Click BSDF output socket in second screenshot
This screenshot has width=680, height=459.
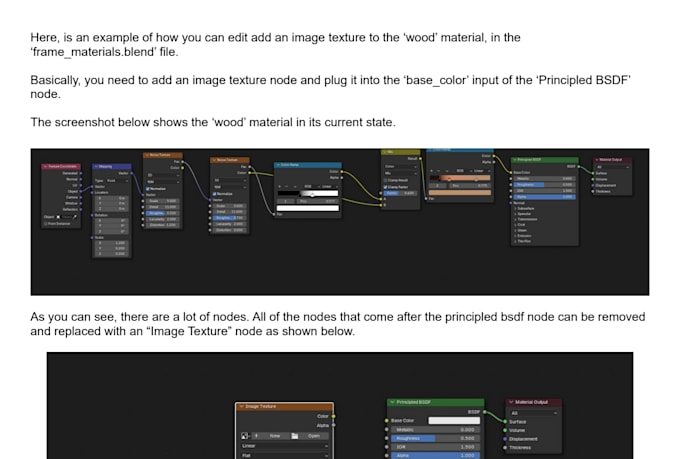coord(485,412)
